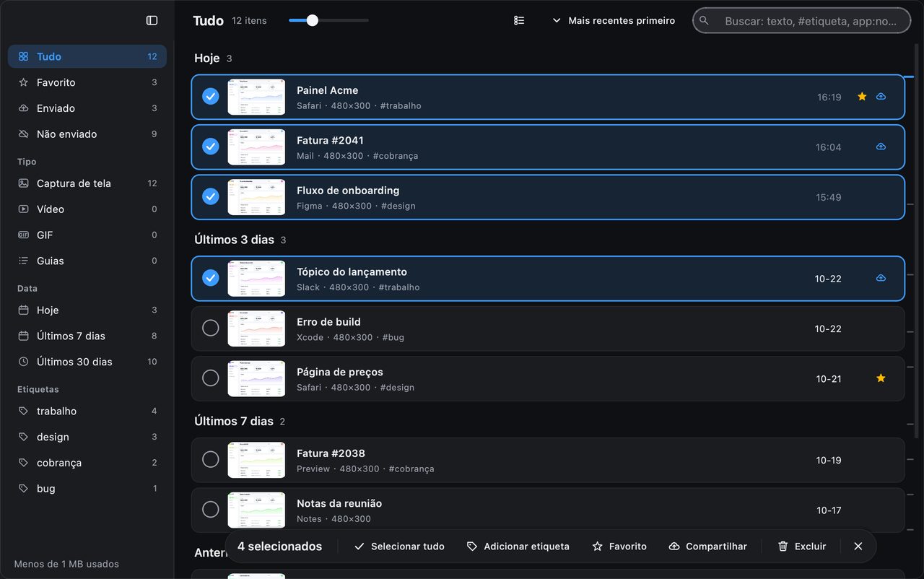924x579 pixels.
Task: Filter by Captura de tela type
Action: [87, 183]
